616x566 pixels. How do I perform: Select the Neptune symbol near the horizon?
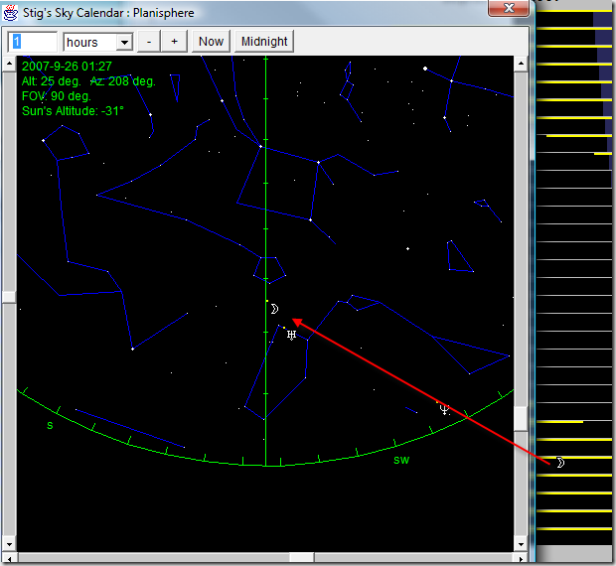tap(444, 408)
